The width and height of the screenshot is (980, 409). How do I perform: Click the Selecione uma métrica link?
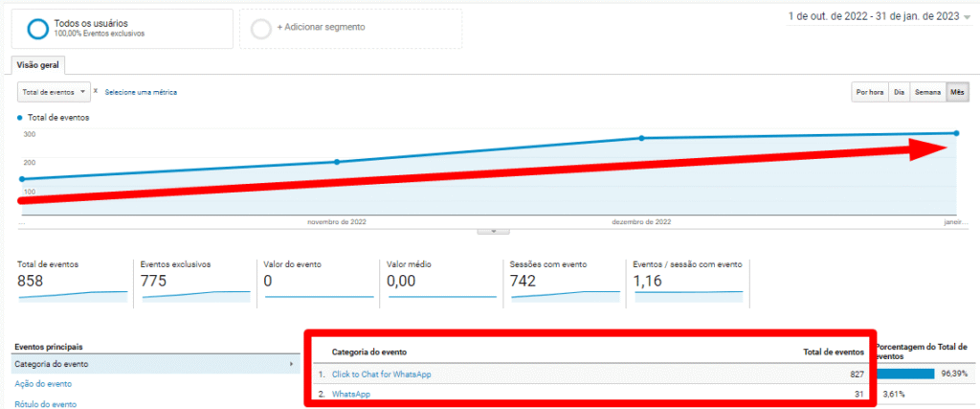tap(141, 92)
